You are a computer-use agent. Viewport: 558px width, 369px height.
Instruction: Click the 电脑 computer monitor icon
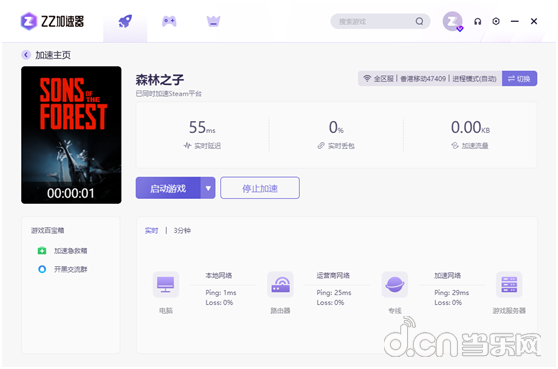[165, 284]
